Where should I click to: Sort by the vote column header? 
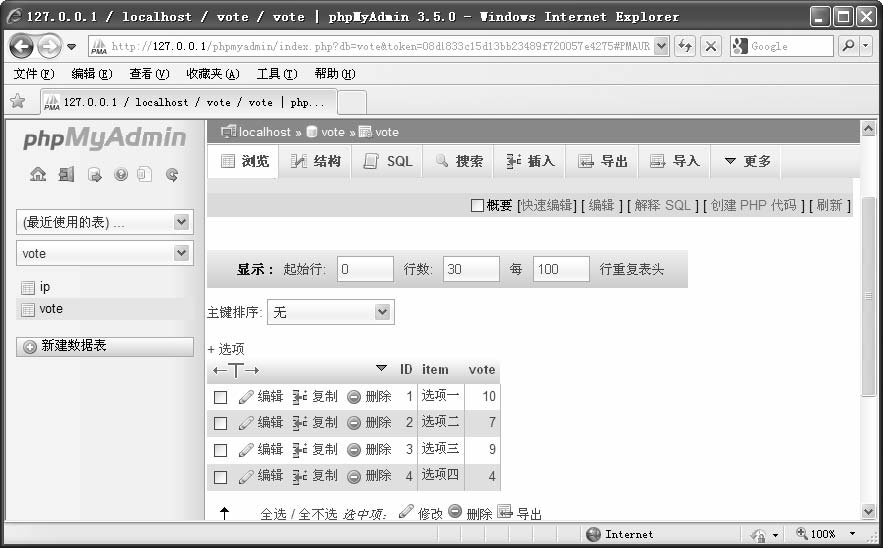point(482,370)
